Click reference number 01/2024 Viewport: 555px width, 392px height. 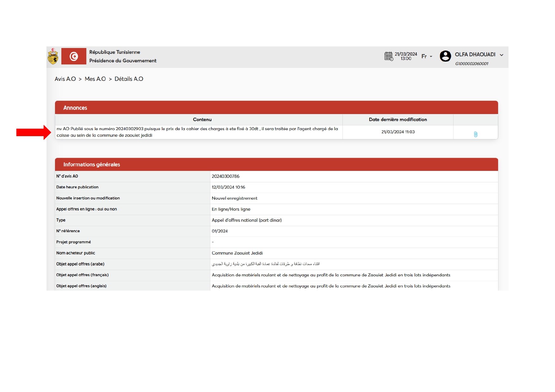click(219, 231)
